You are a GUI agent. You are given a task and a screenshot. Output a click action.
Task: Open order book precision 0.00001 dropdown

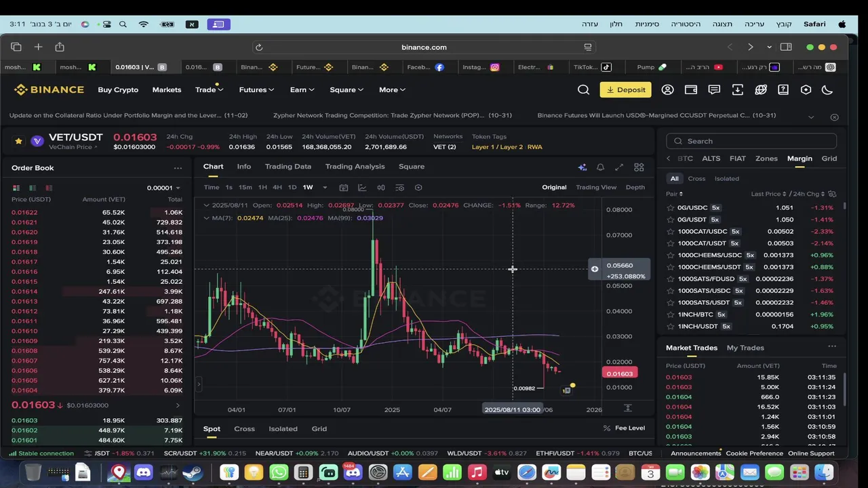163,188
